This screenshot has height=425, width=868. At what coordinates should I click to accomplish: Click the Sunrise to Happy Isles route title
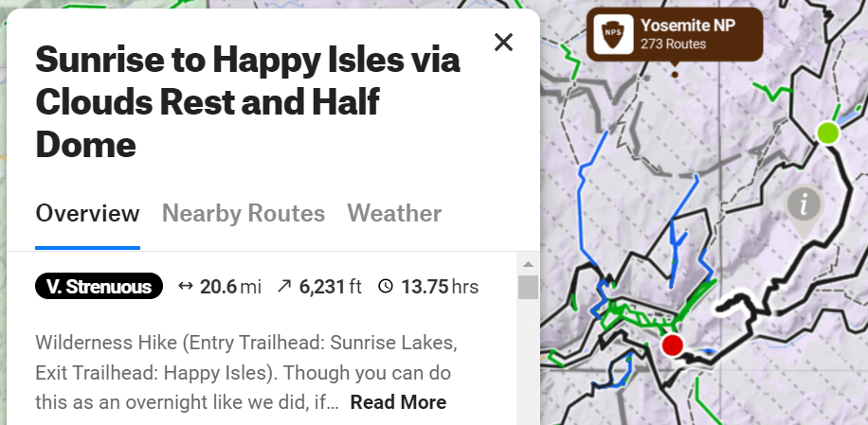pos(248,102)
